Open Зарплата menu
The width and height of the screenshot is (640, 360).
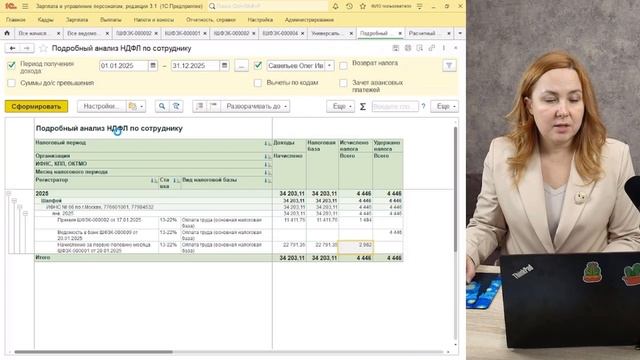[77, 20]
